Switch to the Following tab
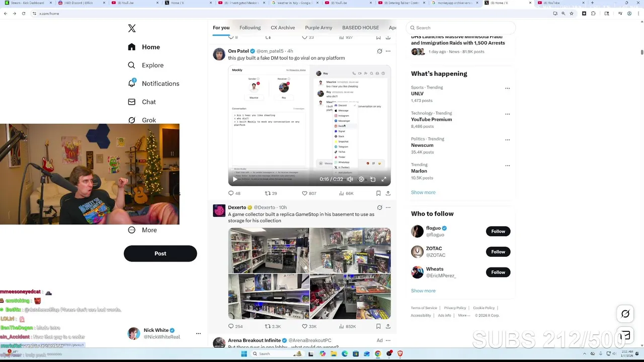Viewport: 644px width, 362px height. 250,28
